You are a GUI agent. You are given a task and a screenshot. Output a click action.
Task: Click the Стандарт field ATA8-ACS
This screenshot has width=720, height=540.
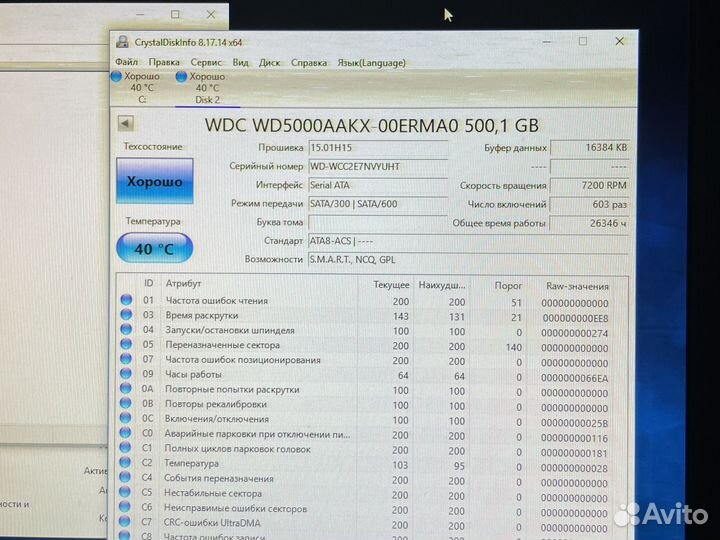point(468,241)
